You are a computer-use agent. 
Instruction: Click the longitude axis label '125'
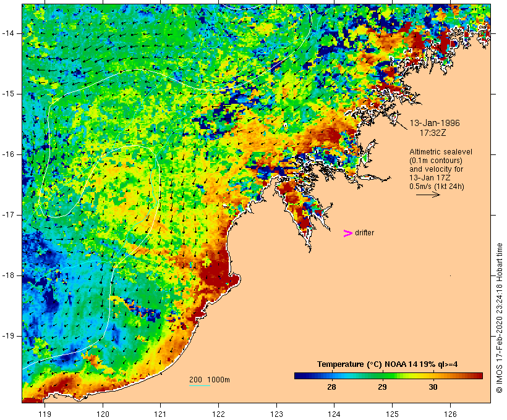point(392,414)
